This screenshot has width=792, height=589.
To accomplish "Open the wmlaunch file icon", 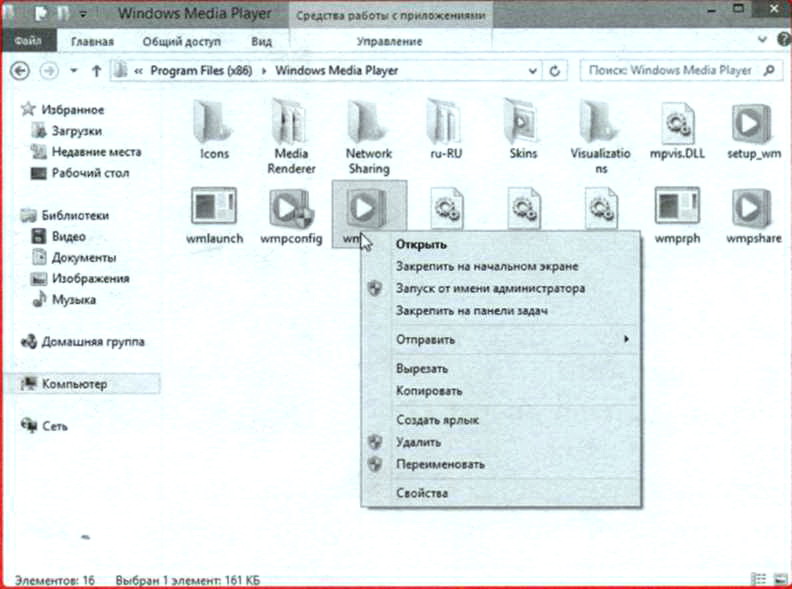I will point(214,209).
